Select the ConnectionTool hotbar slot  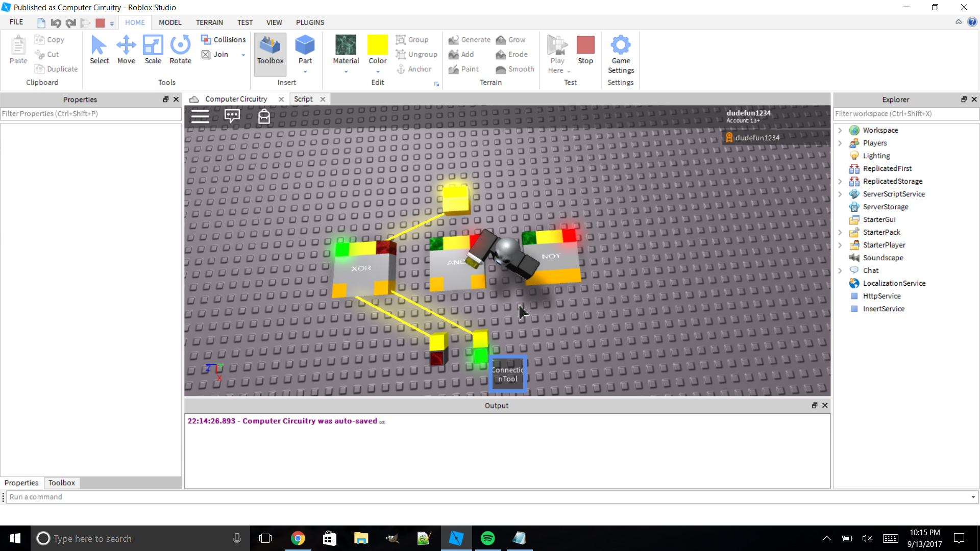[508, 374]
